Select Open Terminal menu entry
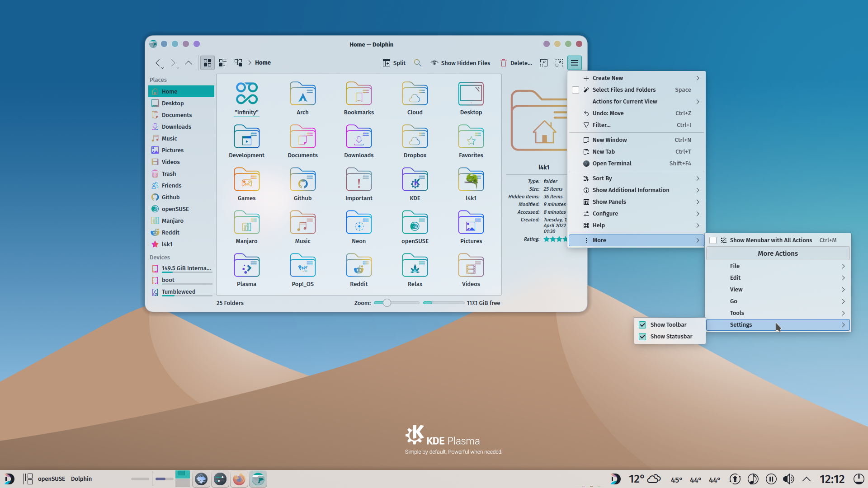868x488 pixels. point(636,164)
